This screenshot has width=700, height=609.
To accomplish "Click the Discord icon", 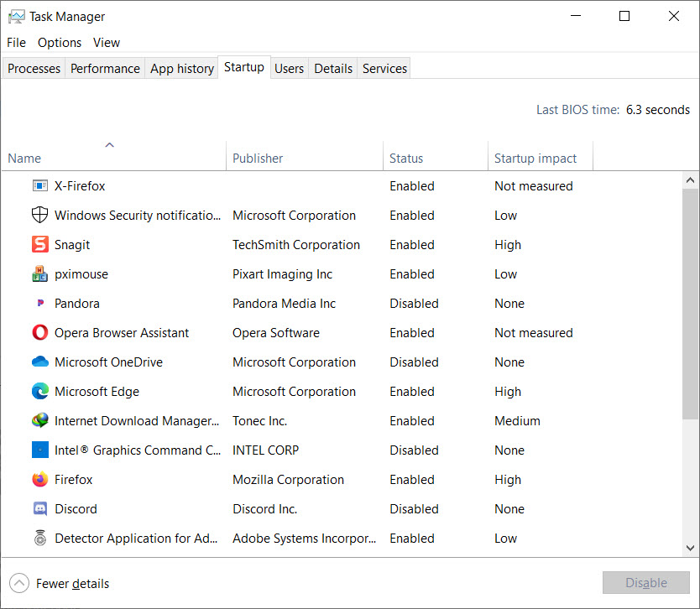I will (x=39, y=508).
